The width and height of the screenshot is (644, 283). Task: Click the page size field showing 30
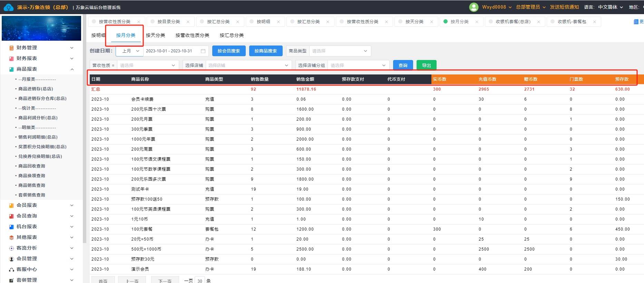point(200,281)
